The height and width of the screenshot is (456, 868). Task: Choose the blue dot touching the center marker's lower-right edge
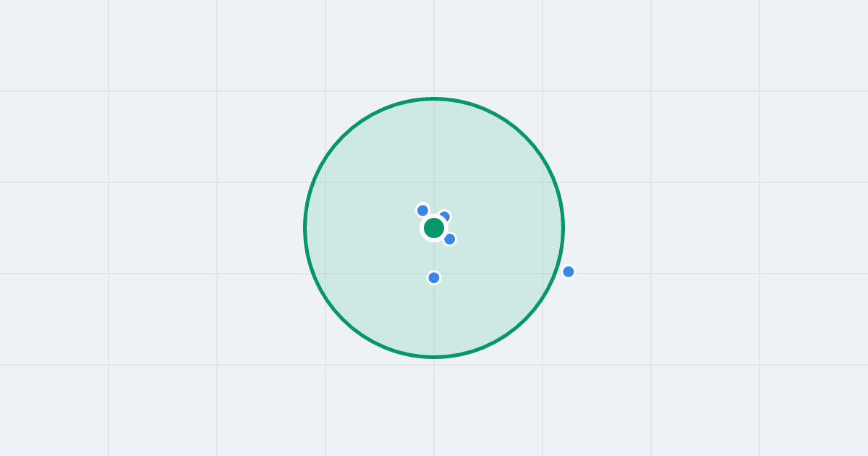pyautogui.click(x=450, y=239)
